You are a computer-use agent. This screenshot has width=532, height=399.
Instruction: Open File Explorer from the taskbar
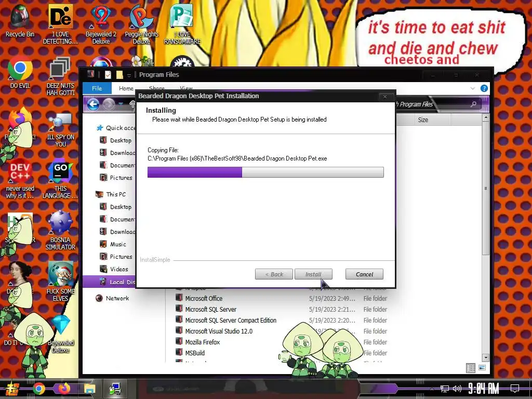point(90,389)
